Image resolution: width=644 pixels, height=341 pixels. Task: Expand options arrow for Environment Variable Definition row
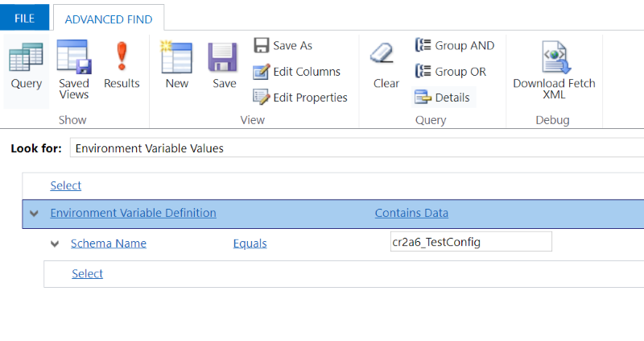[x=34, y=214]
